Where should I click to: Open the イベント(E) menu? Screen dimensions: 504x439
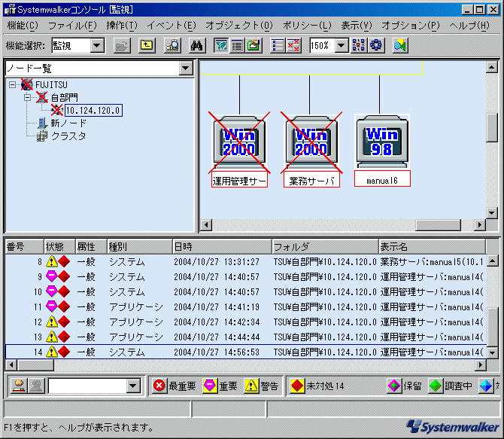pos(172,25)
